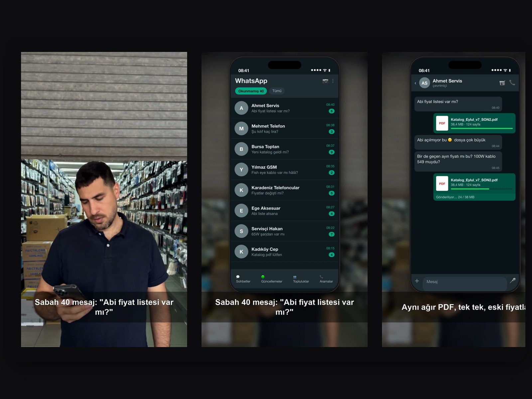Tap the AS contact avatar in chat header

pos(425,83)
